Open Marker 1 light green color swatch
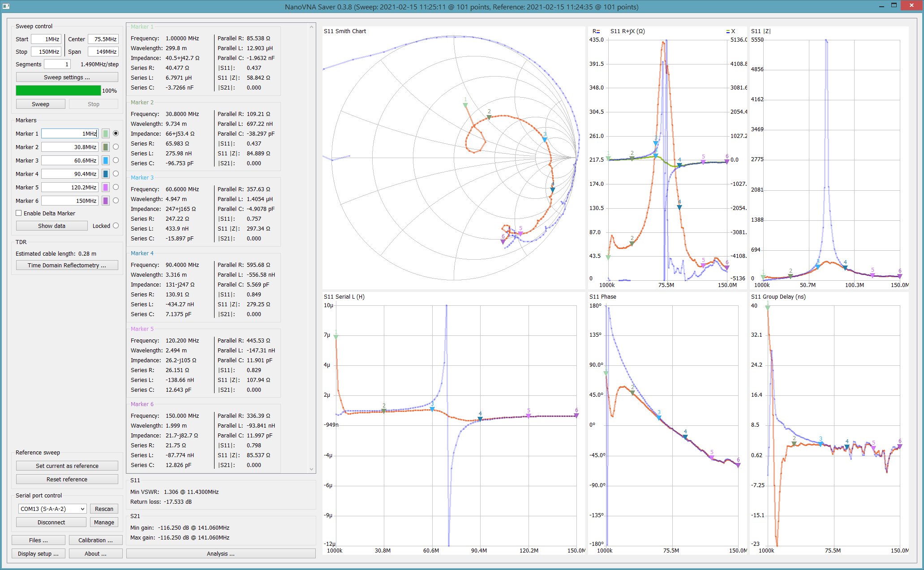The height and width of the screenshot is (570, 924). pyautogui.click(x=106, y=133)
